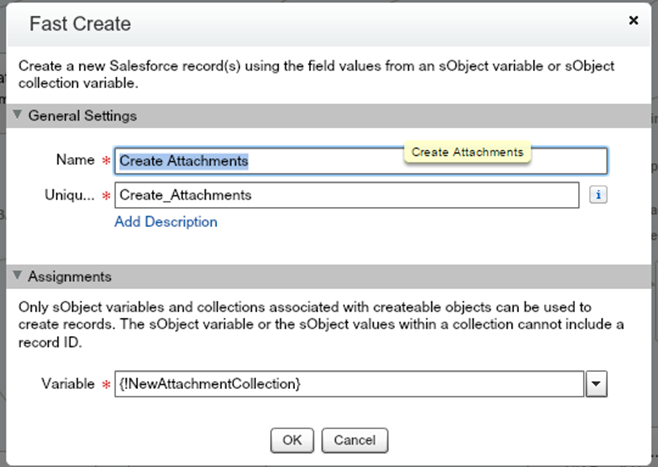The image size is (658, 467).
Task: Click the Fast Create title bar
Action: point(300,22)
